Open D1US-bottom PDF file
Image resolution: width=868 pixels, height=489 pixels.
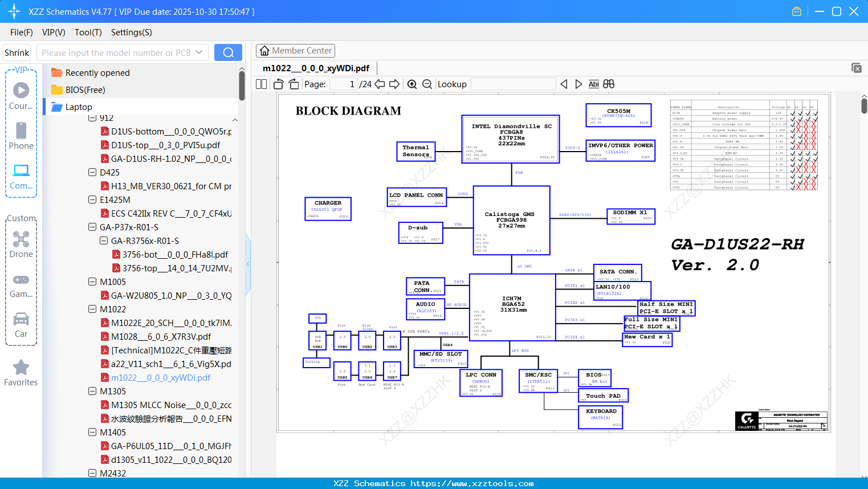point(166,131)
